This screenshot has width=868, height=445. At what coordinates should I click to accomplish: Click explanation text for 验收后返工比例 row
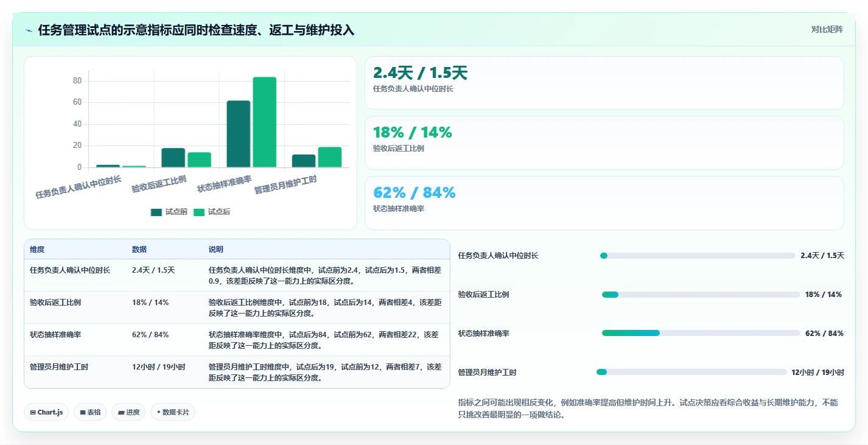[x=326, y=307]
